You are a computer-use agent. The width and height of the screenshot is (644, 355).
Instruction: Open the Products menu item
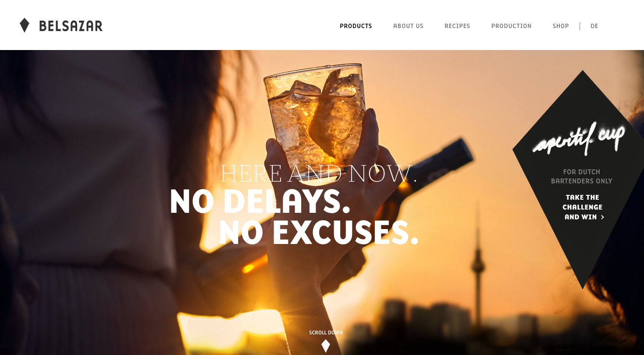click(x=356, y=26)
